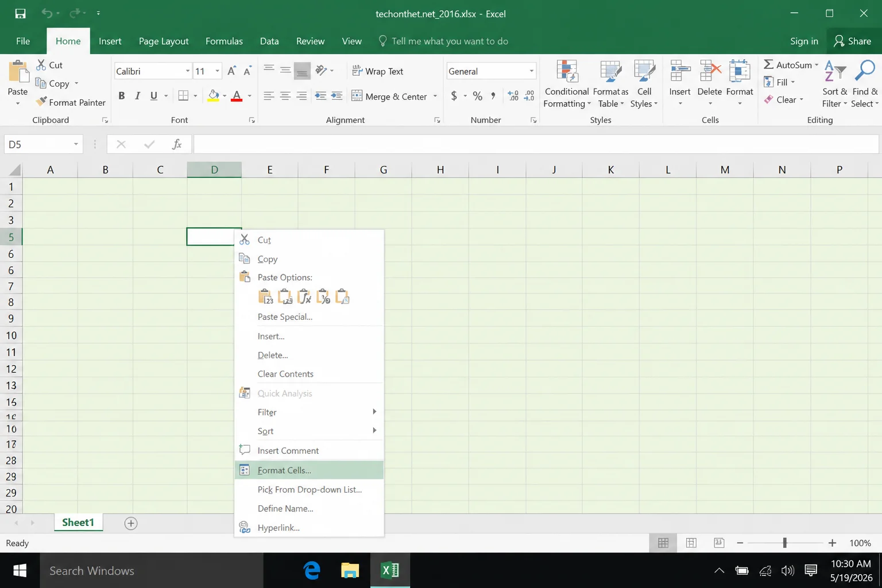The height and width of the screenshot is (588, 882).
Task: Open Find & Select menu
Action: point(865,84)
